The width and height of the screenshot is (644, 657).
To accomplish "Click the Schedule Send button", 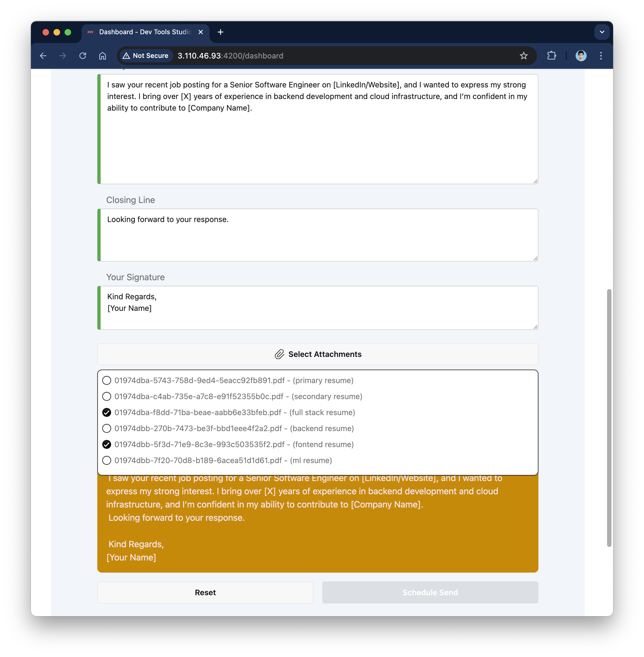I will point(430,592).
